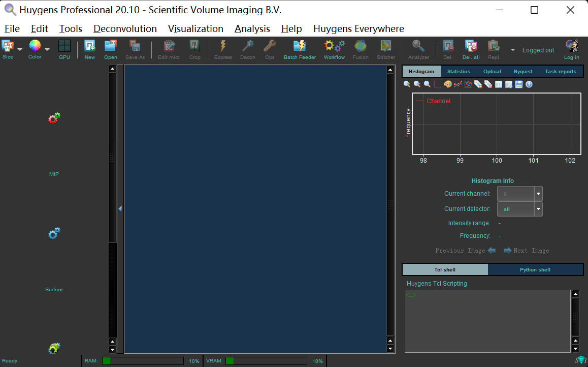The image size is (588, 367).
Task: Click the Repl. image icon
Action: click(494, 46)
